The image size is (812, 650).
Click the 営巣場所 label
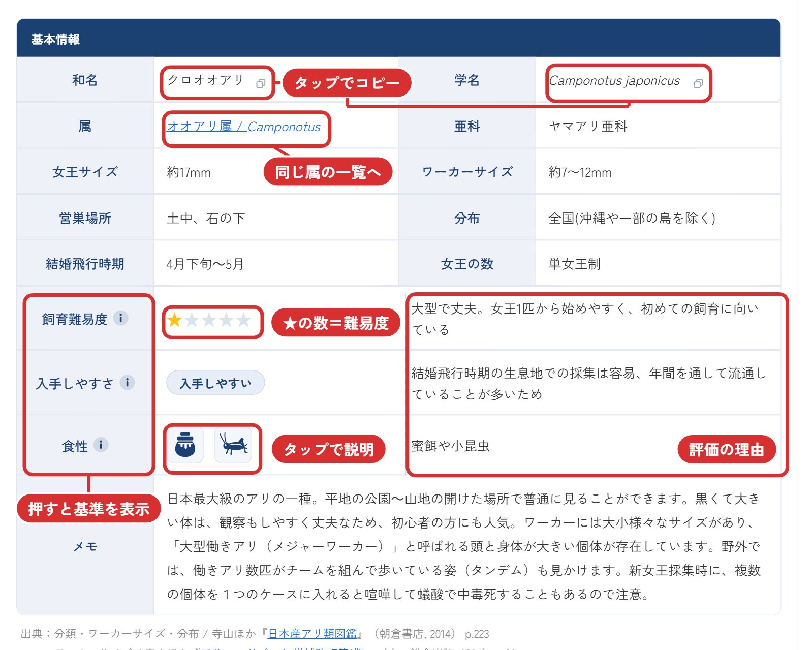click(85, 219)
